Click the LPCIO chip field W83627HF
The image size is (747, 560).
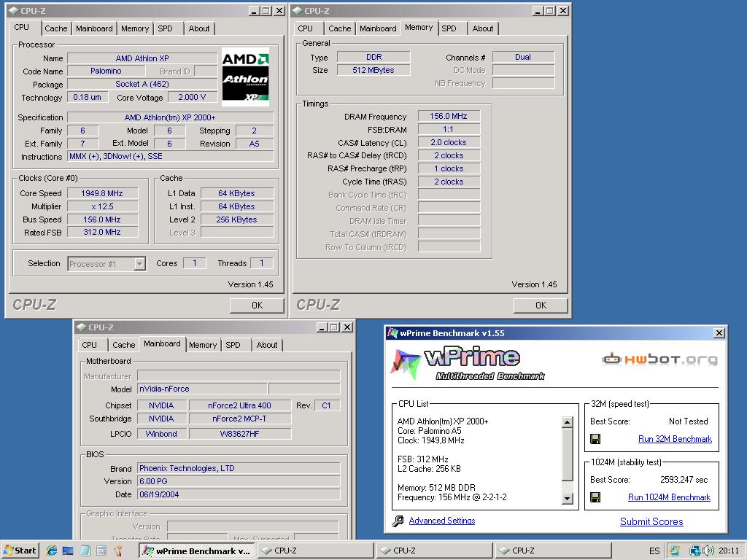239,435
